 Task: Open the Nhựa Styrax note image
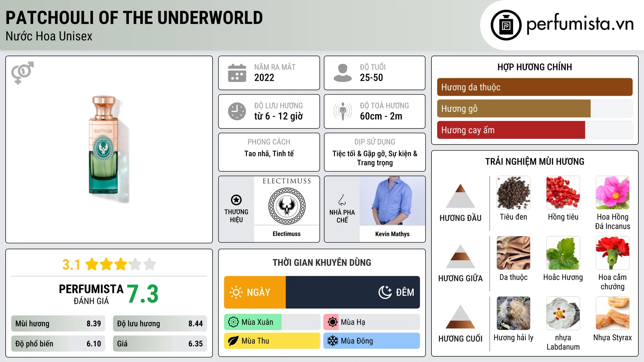click(x=613, y=313)
